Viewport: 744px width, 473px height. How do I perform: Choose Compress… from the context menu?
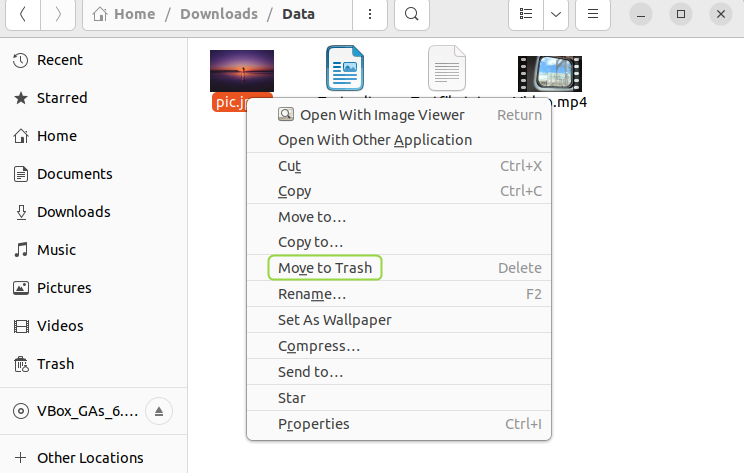click(x=319, y=346)
